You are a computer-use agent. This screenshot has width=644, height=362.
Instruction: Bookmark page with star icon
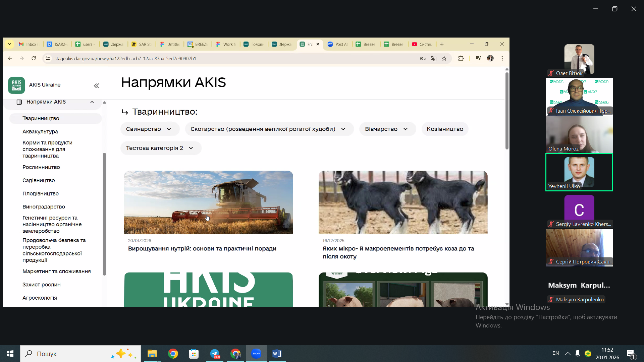(444, 58)
